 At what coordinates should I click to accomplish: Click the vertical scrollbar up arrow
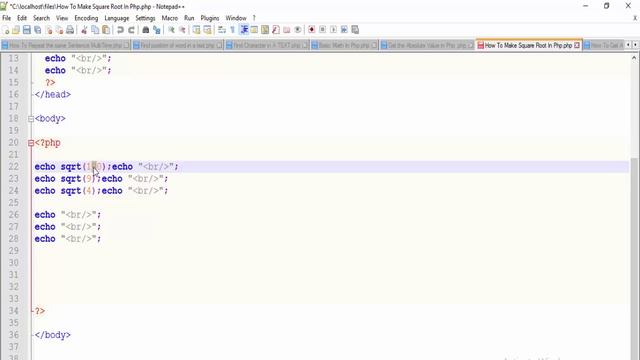point(634,58)
